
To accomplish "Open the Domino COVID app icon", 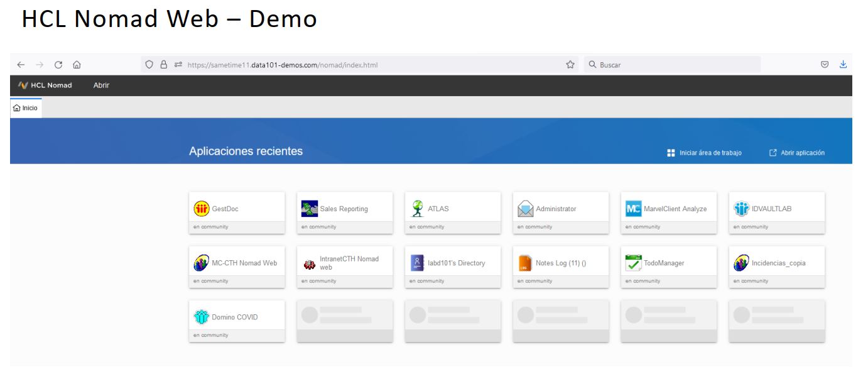I will [x=202, y=317].
